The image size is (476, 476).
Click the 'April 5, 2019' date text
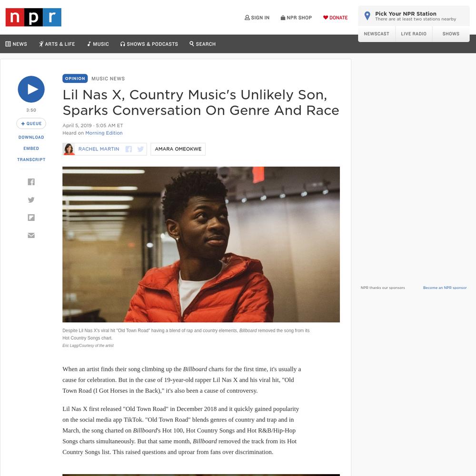click(77, 125)
